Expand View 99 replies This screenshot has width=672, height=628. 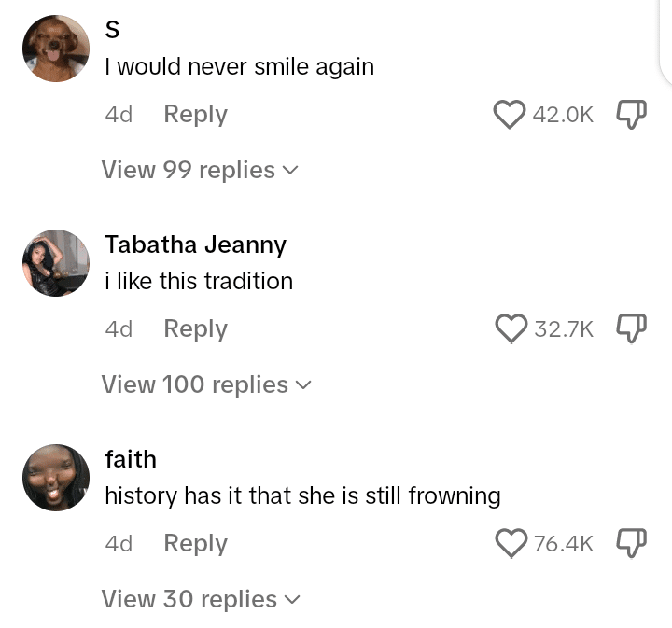[x=199, y=170]
